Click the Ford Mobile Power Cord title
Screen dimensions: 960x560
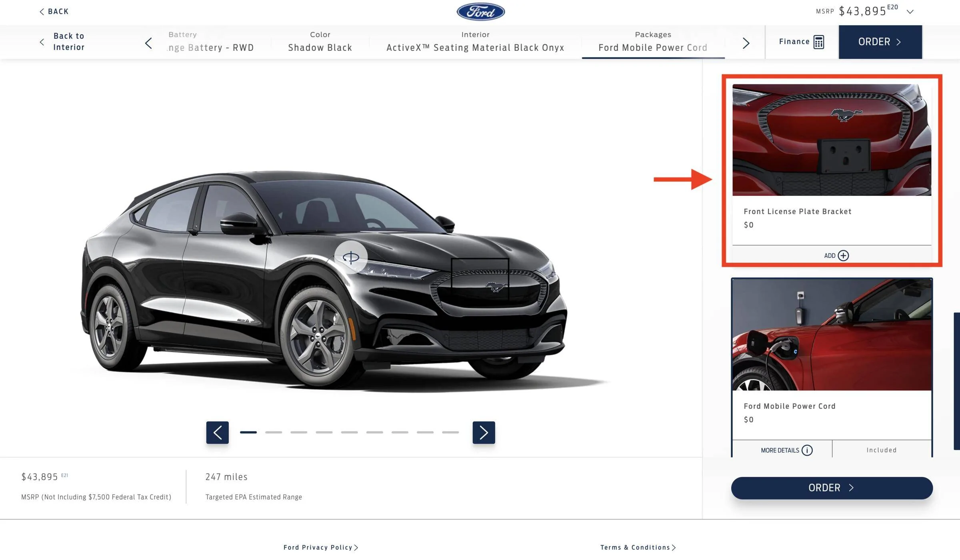pyautogui.click(x=789, y=406)
